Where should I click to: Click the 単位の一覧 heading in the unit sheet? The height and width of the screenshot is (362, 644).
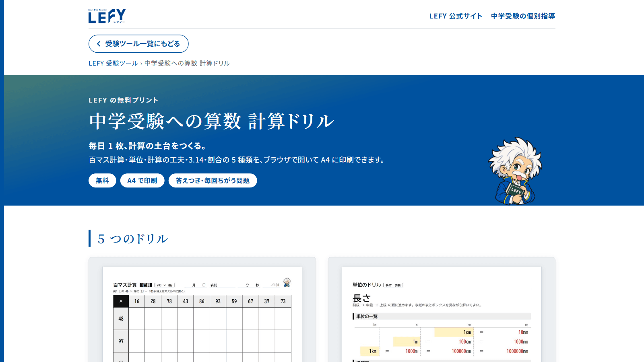tap(367, 317)
